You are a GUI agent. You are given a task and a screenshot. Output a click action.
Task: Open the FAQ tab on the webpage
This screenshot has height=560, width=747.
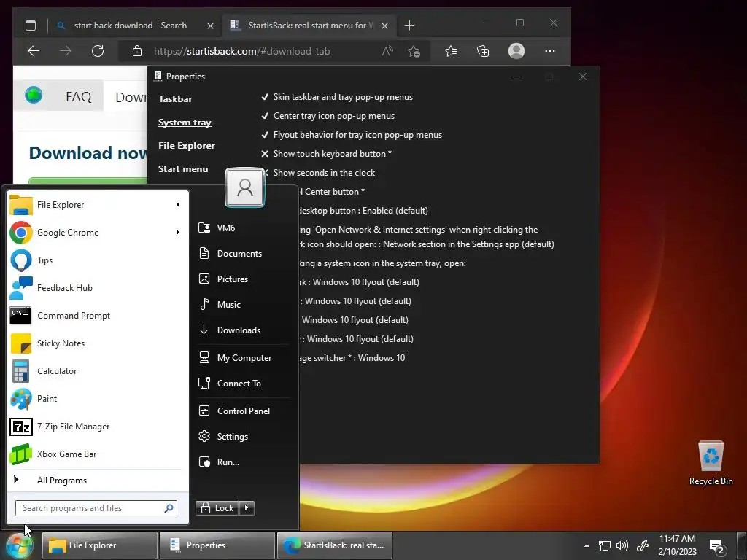point(79,97)
